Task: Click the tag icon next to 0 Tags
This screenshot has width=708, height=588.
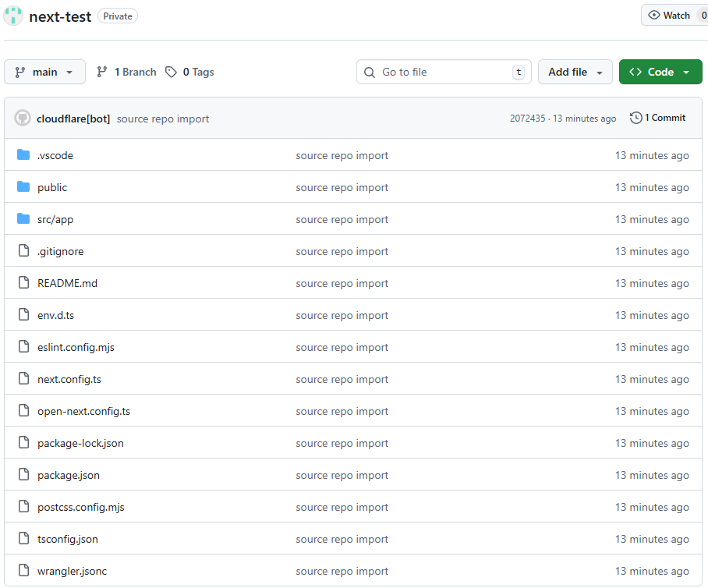Action: (171, 72)
